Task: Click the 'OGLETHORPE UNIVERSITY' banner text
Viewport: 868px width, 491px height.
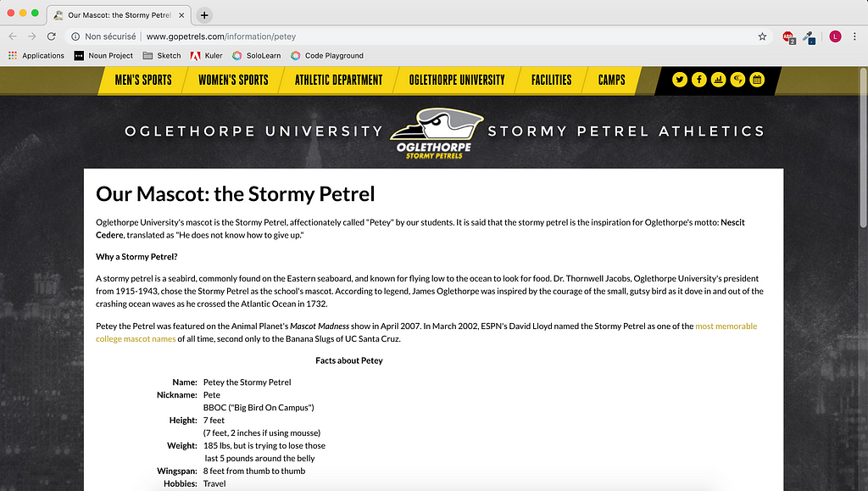Action: [x=254, y=131]
